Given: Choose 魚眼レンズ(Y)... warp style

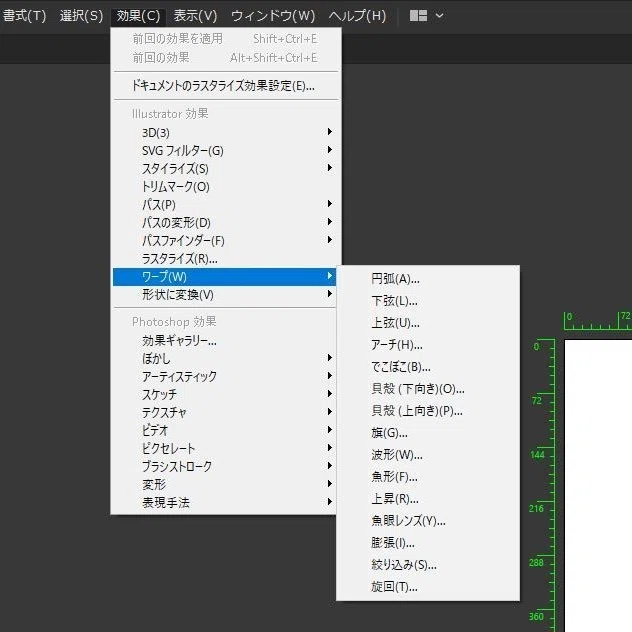Looking at the screenshot, I should [x=428, y=521].
